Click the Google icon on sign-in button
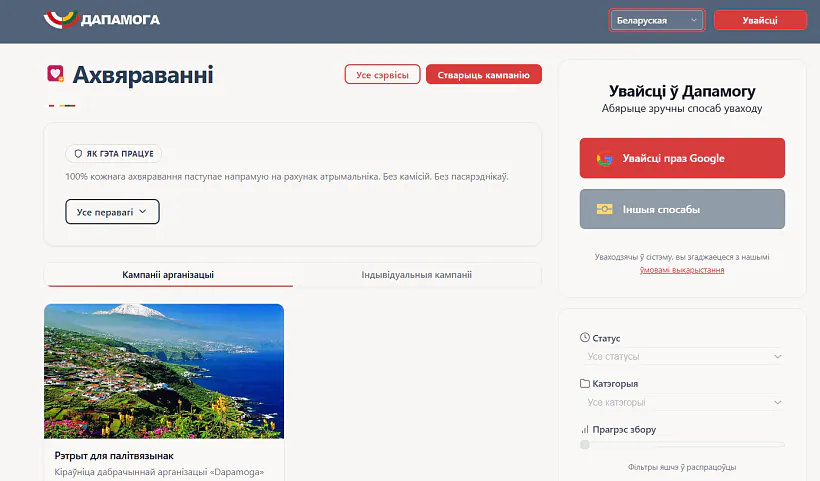 [604, 158]
